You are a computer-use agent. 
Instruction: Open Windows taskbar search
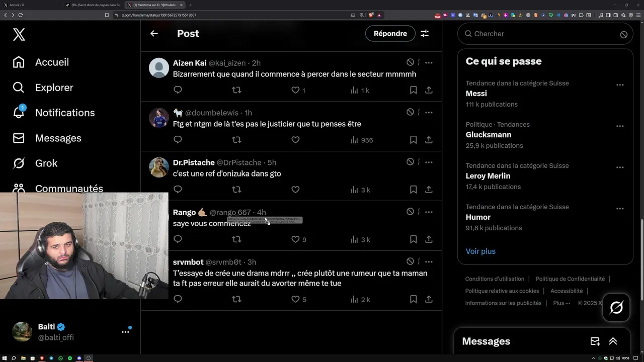(x=14, y=358)
